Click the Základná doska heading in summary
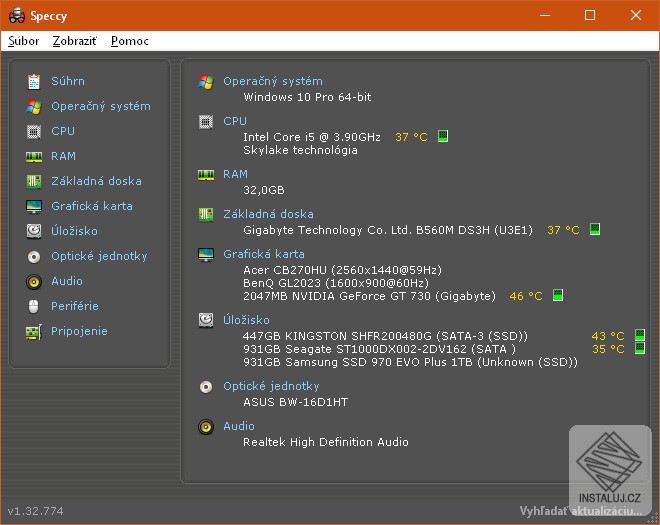 pos(268,214)
